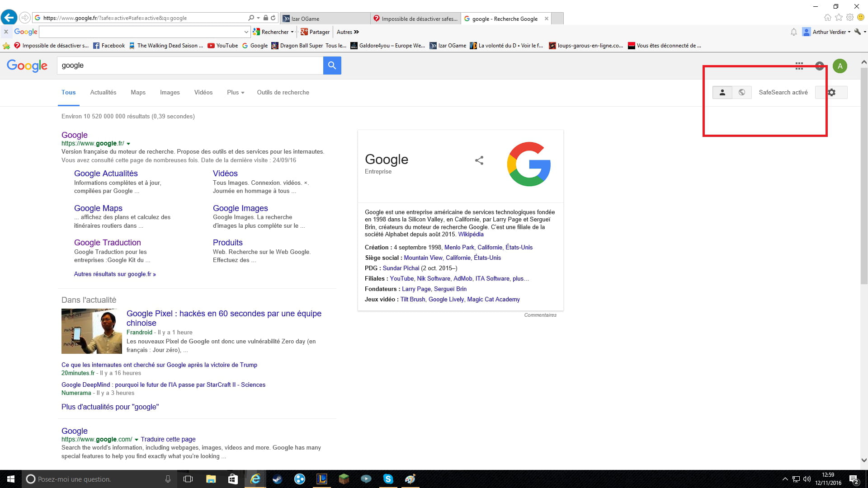
Task: Open Skype from the taskbar
Action: (x=388, y=479)
